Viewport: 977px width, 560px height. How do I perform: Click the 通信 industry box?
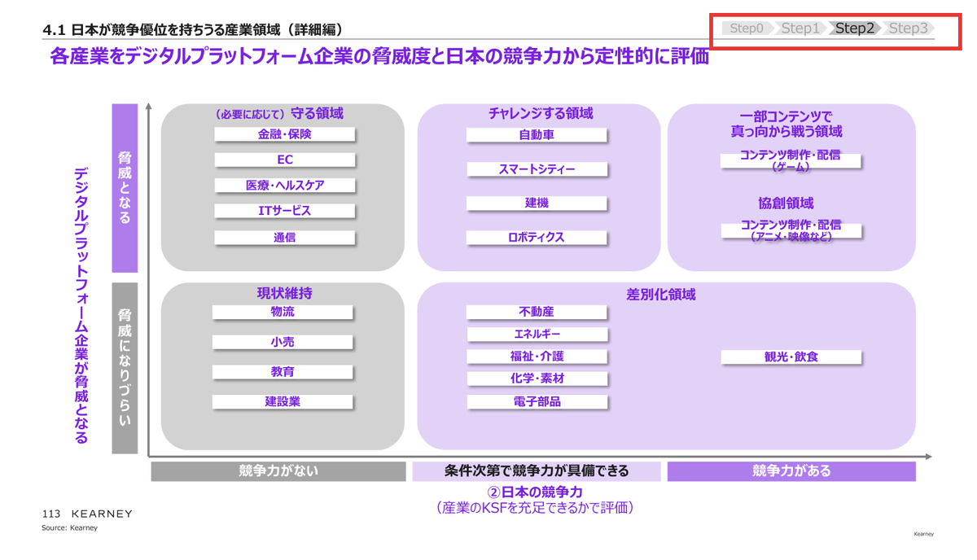point(285,238)
